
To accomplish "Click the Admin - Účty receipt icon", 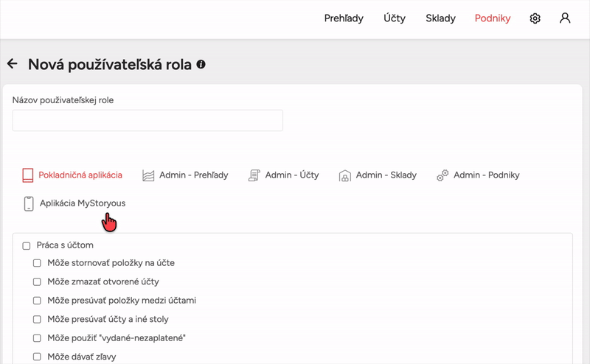I will [x=254, y=175].
